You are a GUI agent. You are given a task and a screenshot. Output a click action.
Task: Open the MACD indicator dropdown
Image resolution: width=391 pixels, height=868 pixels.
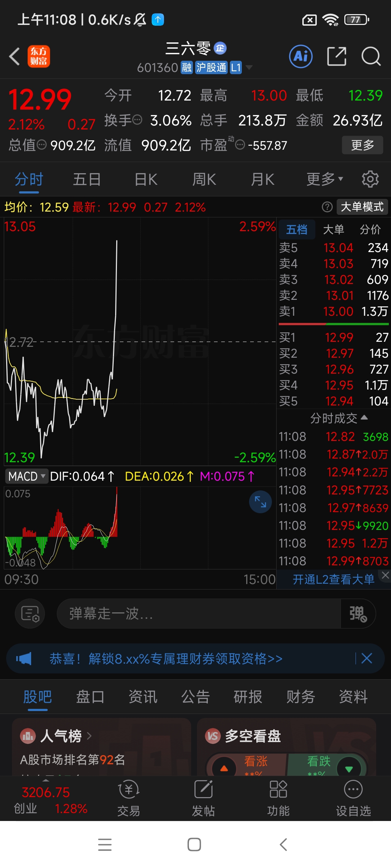[x=27, y=476]
